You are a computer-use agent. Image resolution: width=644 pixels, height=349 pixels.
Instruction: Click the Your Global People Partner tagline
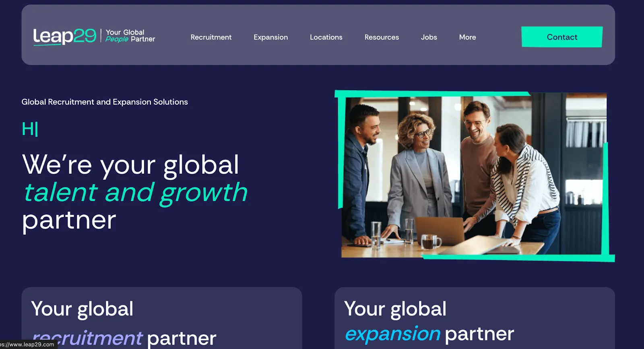[x=130, y=36]
